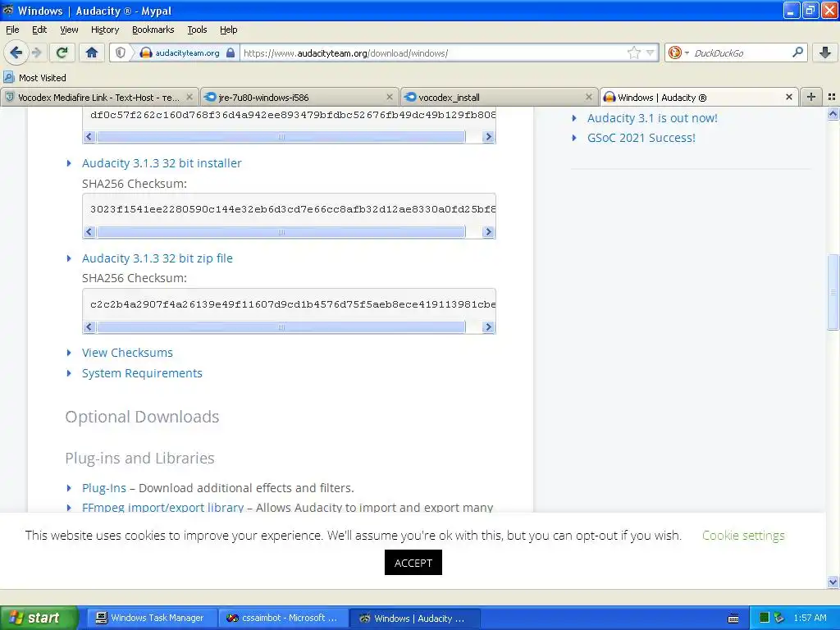Open Cookie settings link
This screenshot has width=840, height=630.
(x=743, y=535)
